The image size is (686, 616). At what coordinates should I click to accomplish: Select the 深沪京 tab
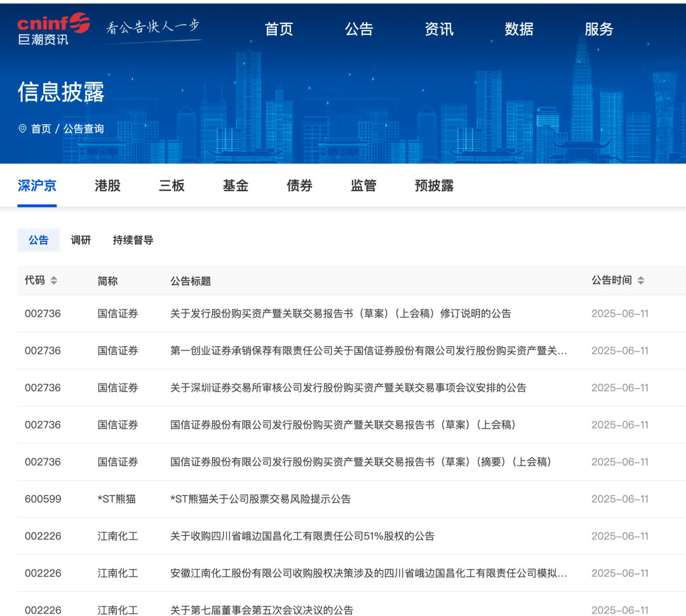[x=37, y=185]
